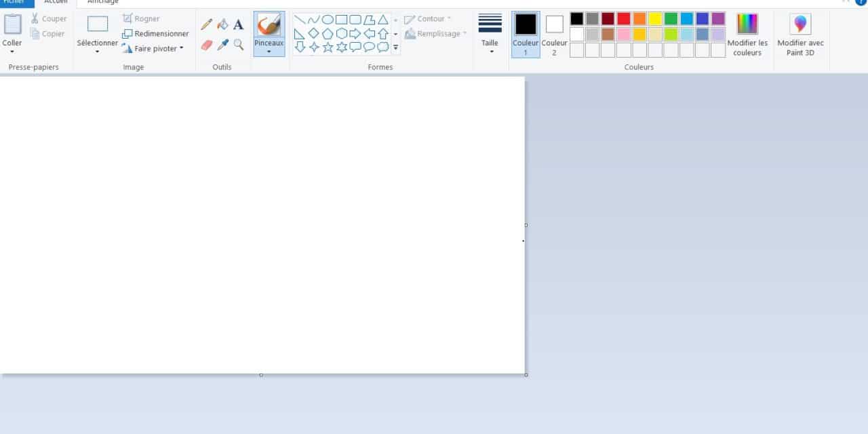The width and height of the screenshot is (868, 434).
Task: Open Modifier les couleurs dialog
Action: point(747,34)
